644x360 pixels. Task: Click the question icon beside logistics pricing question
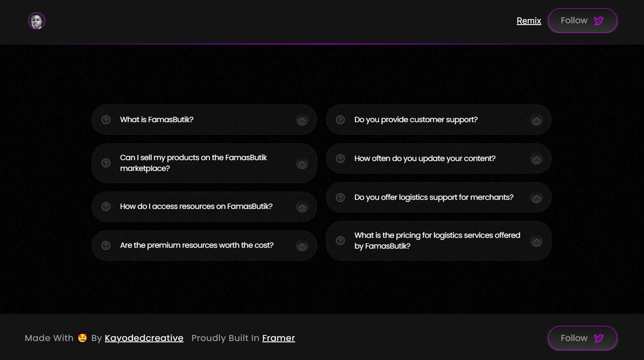pos(340,241)
